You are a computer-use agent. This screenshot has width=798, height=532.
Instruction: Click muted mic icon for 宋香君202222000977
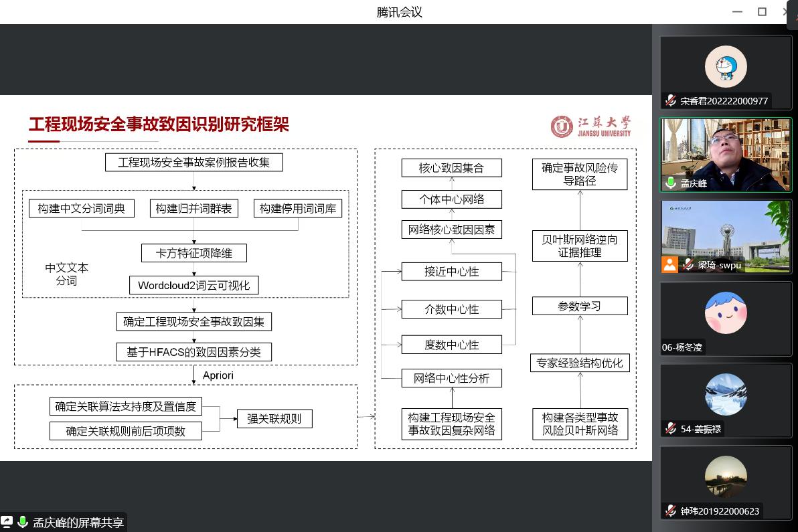tap(670, 101)
